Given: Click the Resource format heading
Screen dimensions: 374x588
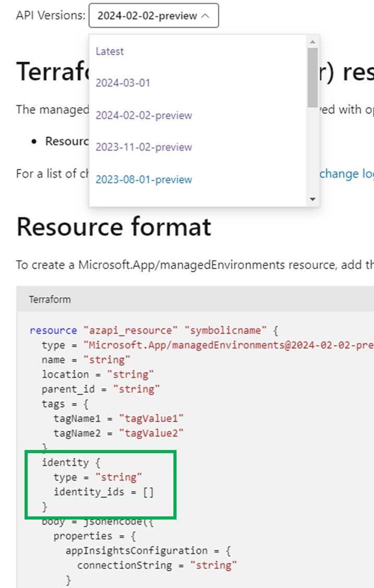Looking at the screenshot, I should 114,227.
